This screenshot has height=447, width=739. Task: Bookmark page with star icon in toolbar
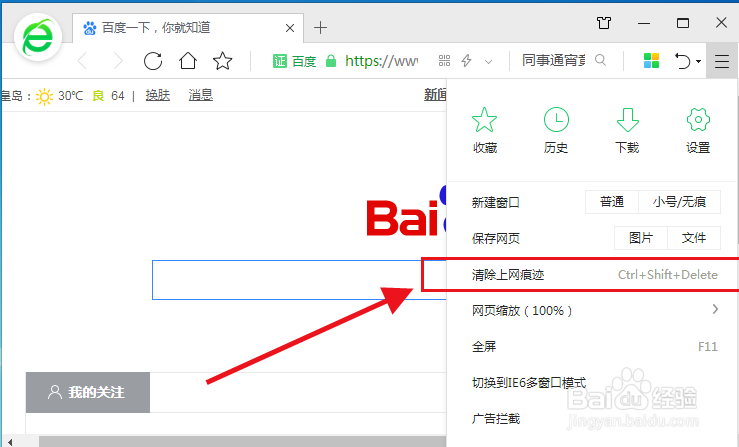pos(222,61)
